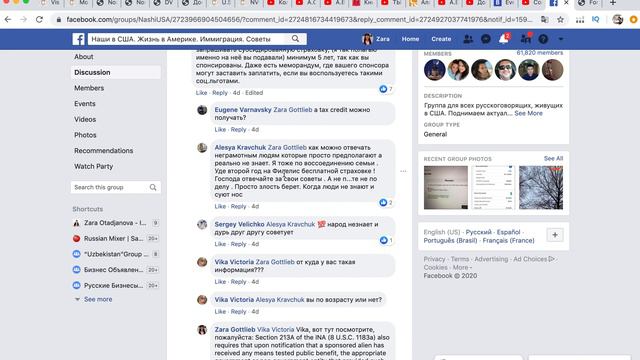Open Friend Requests icon

pyautogui.click(x=468, y=39)
